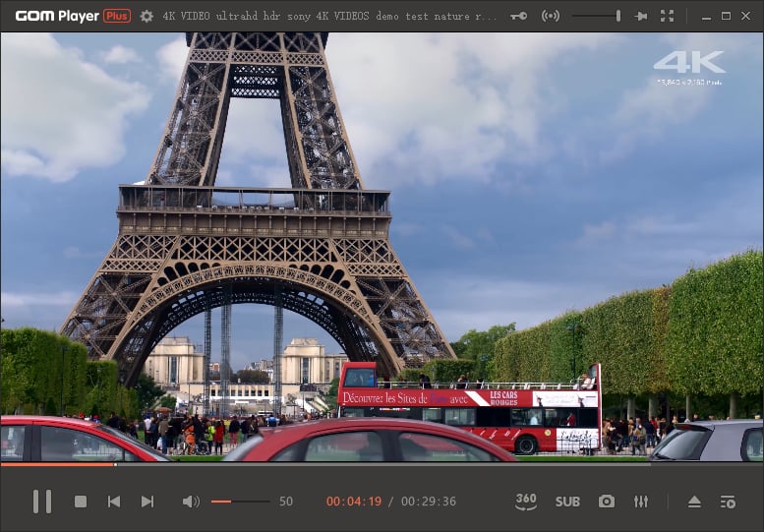Open the GOM Player Plus logo menu
This screenshot has height=532, width=764.
tap(73, 16)
